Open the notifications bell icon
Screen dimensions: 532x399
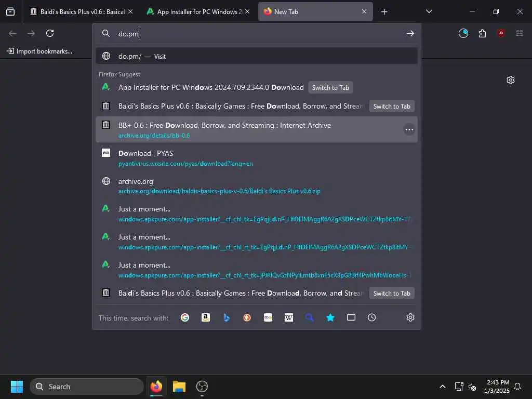[518, 387]
